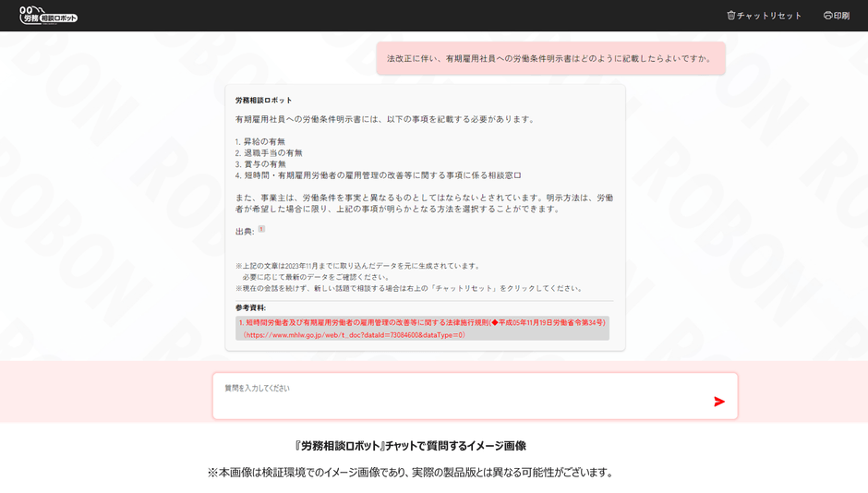Click the 労務相談ロボット logo in header
The width and height of the screenshot is (868, 493).
tap(48, 15)
